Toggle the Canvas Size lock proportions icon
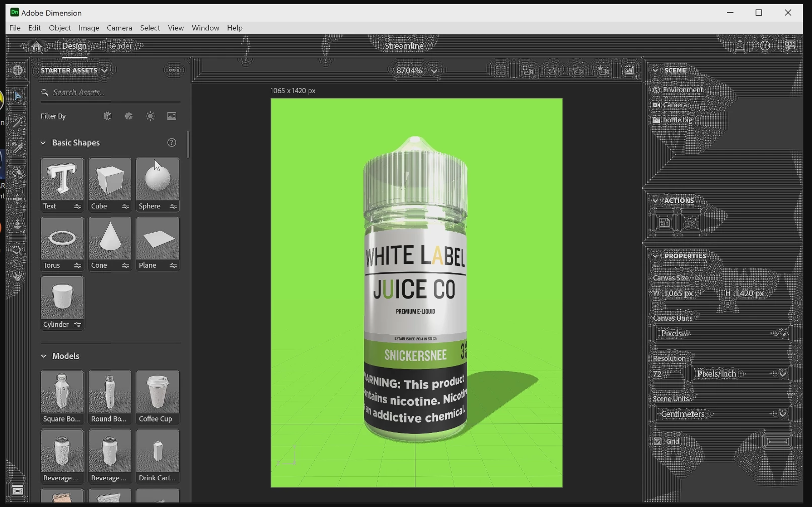Image resolution: width=812 pixels, height=507 pixels. (698, 278)
